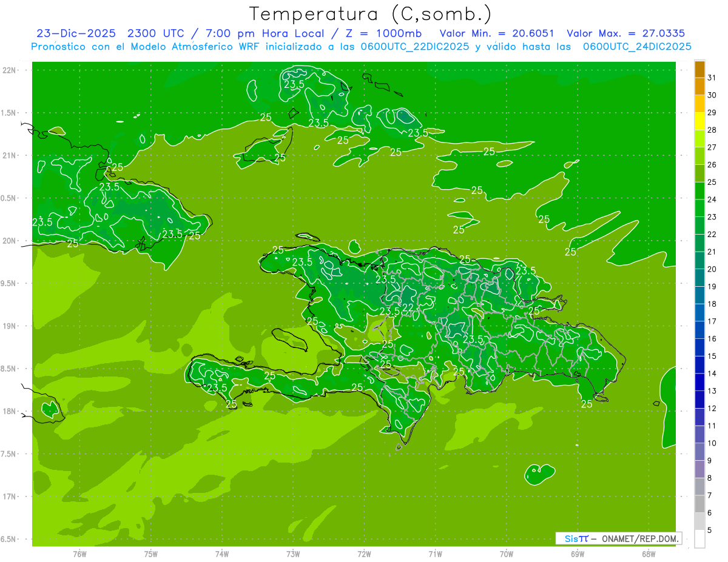Click the legend value label 17
This screenshot has width=728, height=562.
point(712,321)
